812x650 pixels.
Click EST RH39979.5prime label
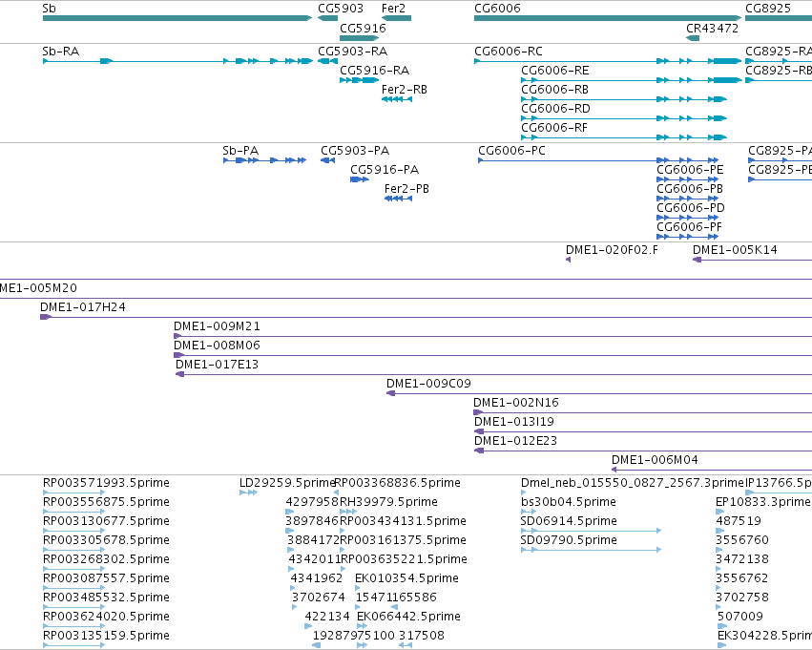tap(388, 502)
